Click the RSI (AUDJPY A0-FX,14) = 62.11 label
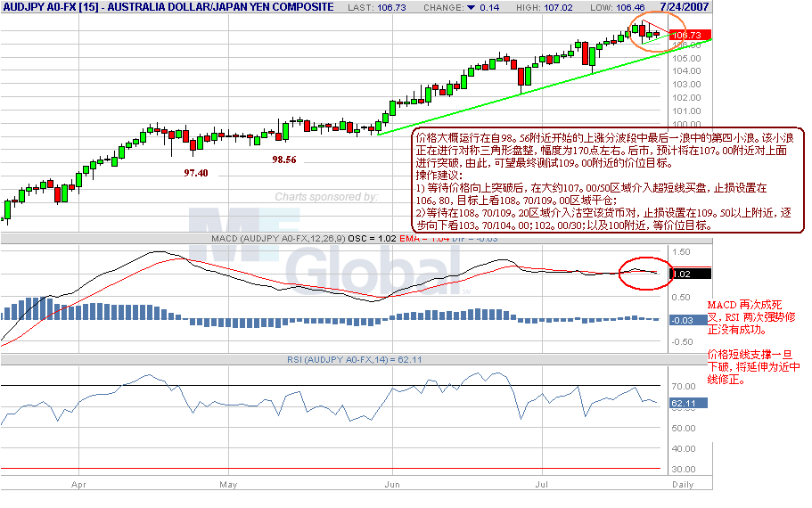812x508 pixels. [354, 360]
